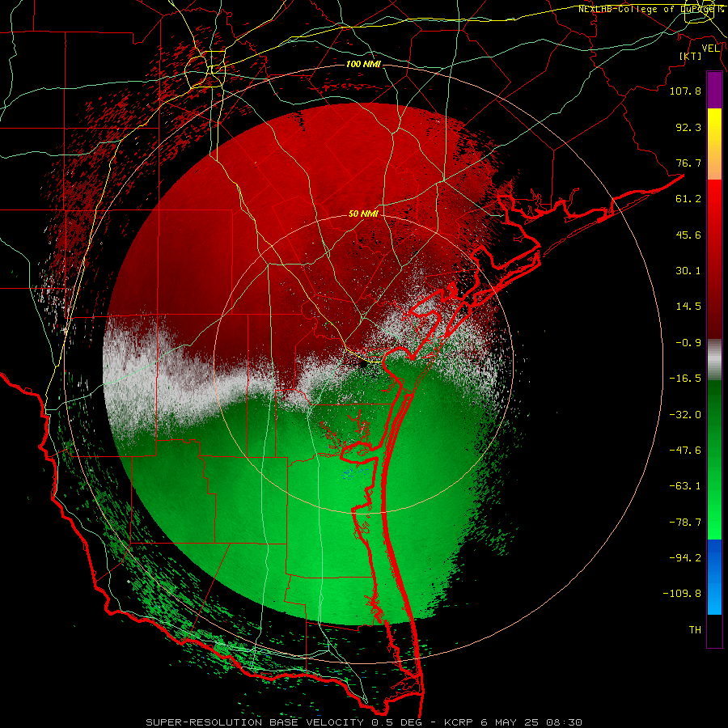This screenshot has height=728, width=728.
Task: Click the gray near-zero color bar segment
Action: [714, 360]
